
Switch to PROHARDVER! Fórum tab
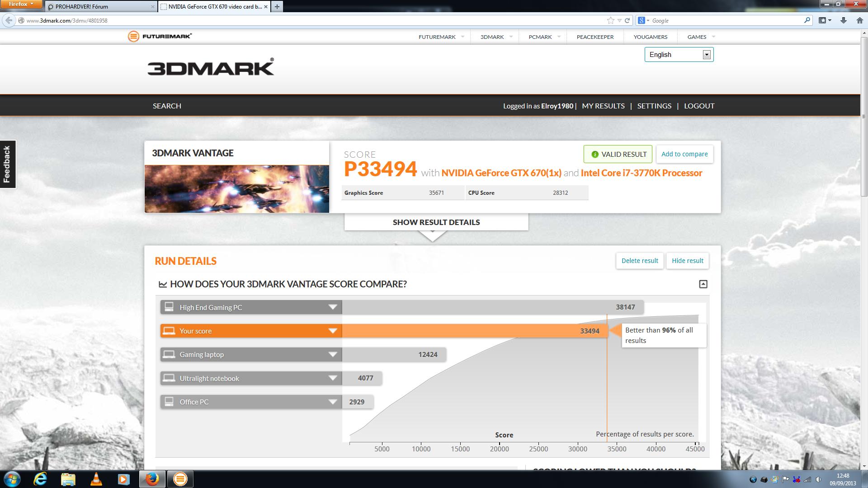click(x=100, y=6)
